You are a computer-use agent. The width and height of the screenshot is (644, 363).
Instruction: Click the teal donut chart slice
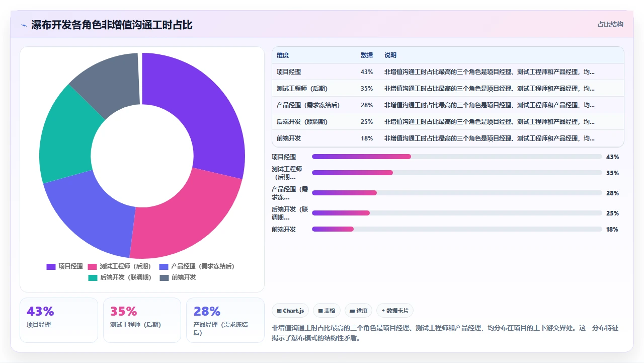(x=64, y=136)
